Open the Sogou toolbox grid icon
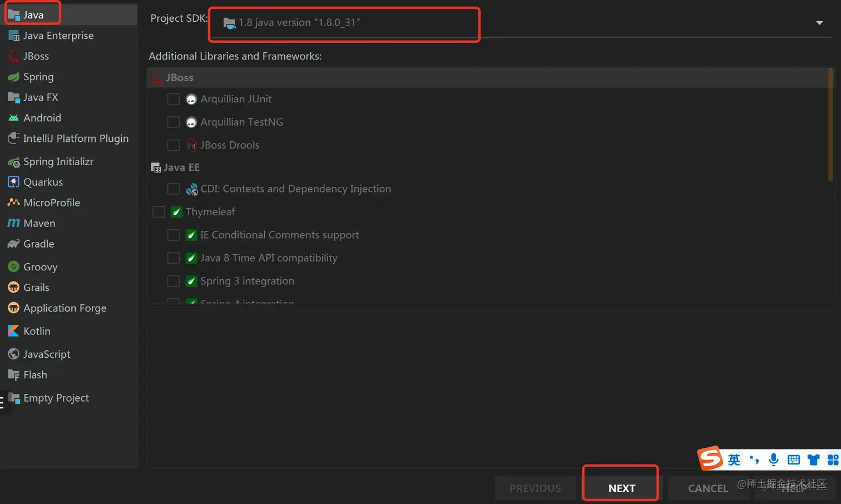This screenshot has height=504, width=841. click(x=833, y=459)
